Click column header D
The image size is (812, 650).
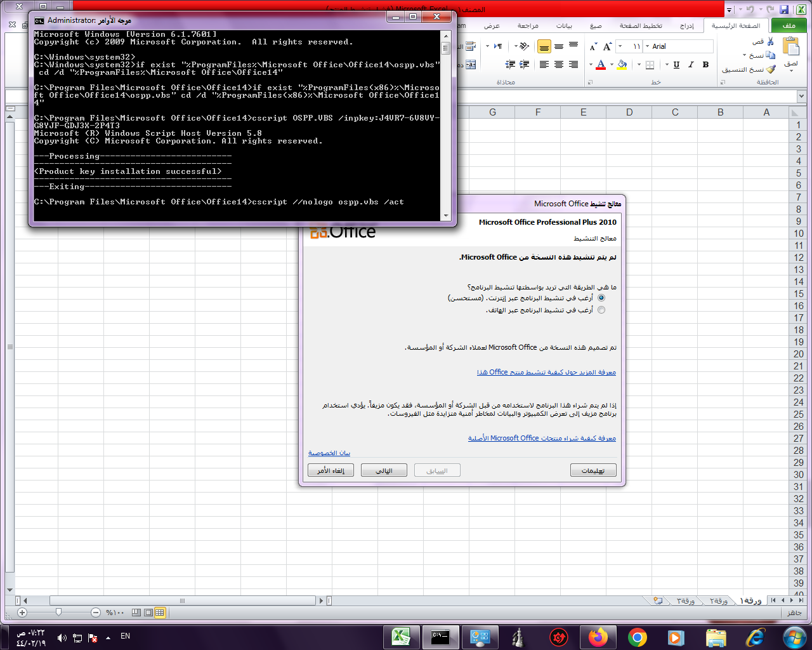[x=629, y=112]
